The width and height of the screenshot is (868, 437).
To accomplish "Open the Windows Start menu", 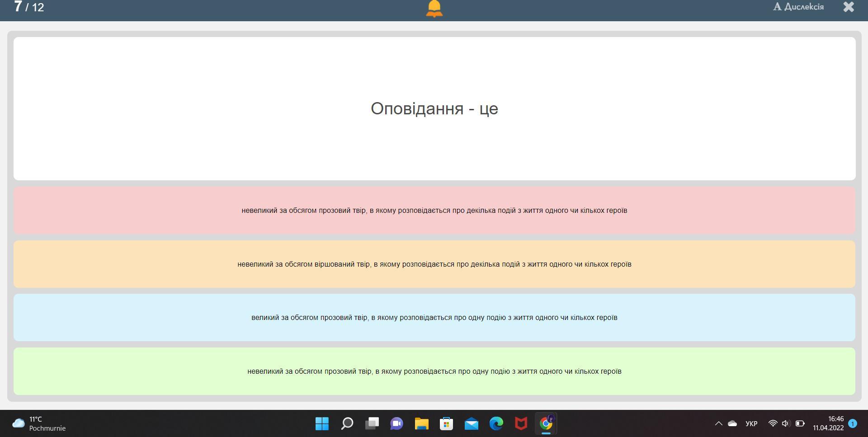I will click(x=322, y=424).
